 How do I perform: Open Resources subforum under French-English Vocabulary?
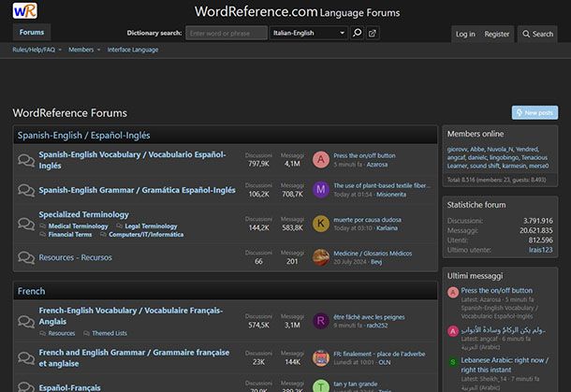pyautogui.click(x=61, y=333)
